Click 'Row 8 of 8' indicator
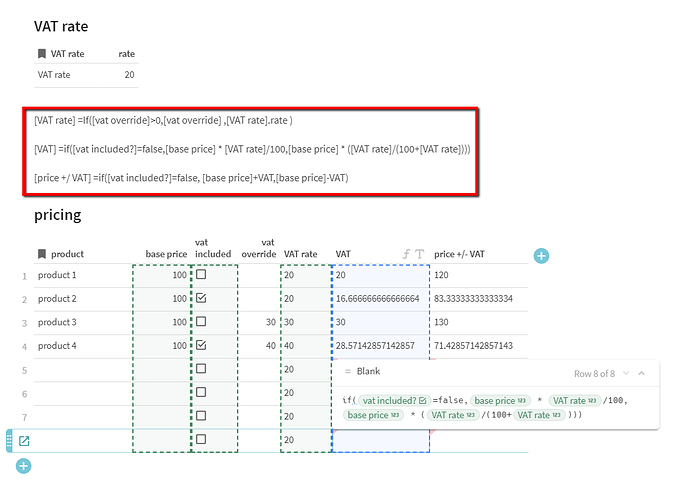Screen dimensions: 676x500 click(x=594, y=373)
